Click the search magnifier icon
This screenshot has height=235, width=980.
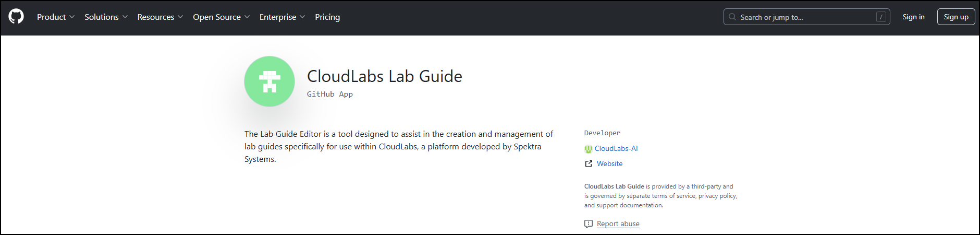click(732, 17)
